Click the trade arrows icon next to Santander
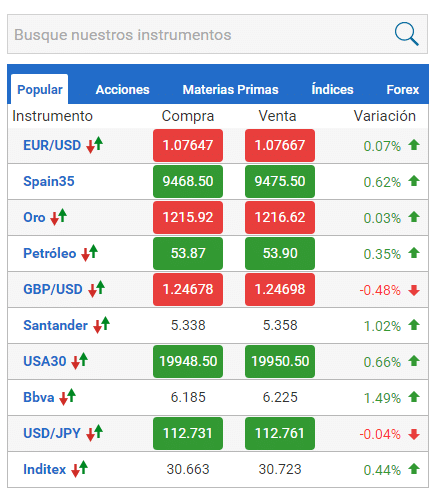The image size is (436, 493). pyautogui.click(x=102, y=325)
